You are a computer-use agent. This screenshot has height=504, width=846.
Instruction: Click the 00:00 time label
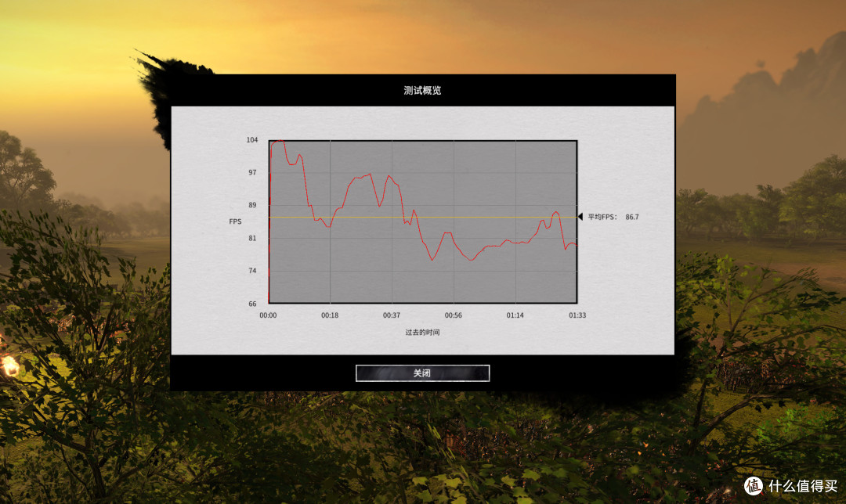coord(268,315)
